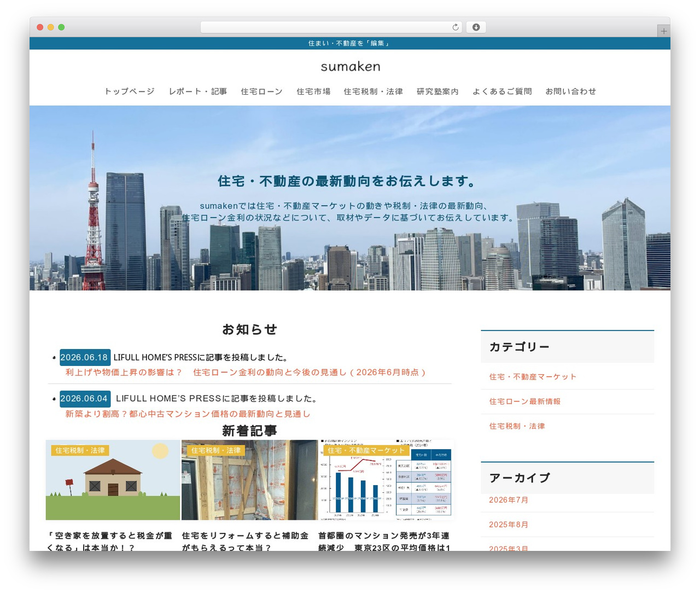
Task: Click the カテゴリー sidebar heading
Action: click(x=519, y=347)
